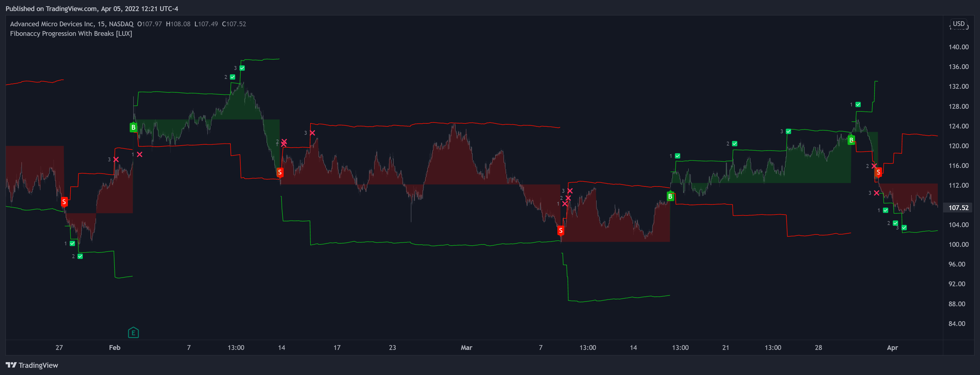The height and width of the screenshot is (375, 980).
Task: Click the Feb label on time axis
Action: (x=114, y=348)
